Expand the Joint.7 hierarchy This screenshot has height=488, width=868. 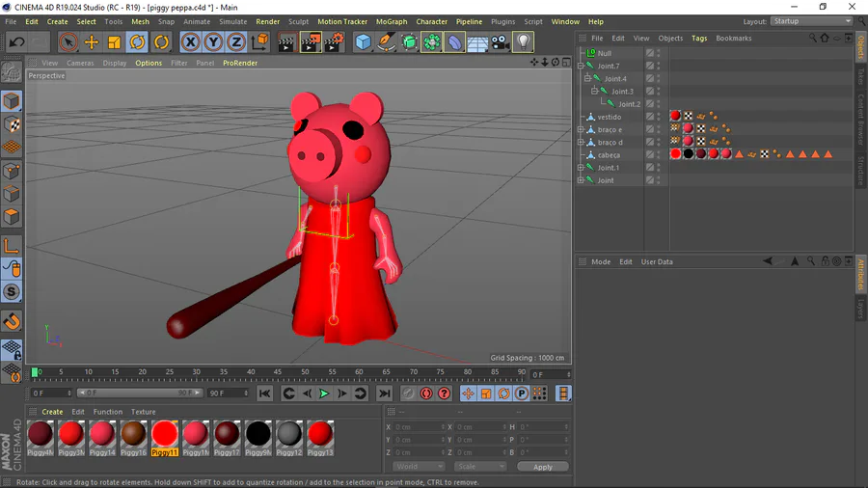pos(581,66)
